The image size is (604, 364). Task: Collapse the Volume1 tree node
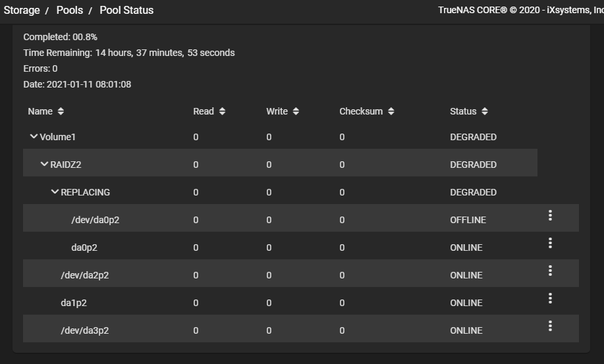pyautogui.click(x=34, y=136)
